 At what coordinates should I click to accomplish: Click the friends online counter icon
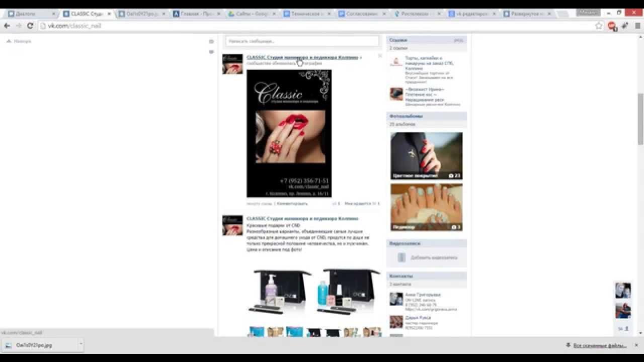[623, 328]
